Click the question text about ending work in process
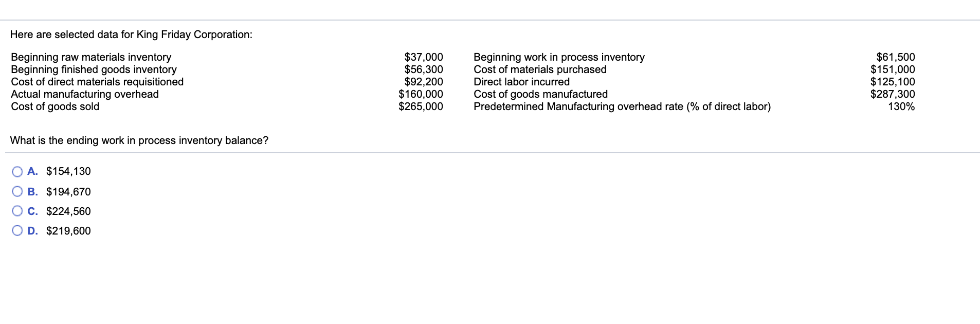 pyautogui.click(x=139, y=139)
